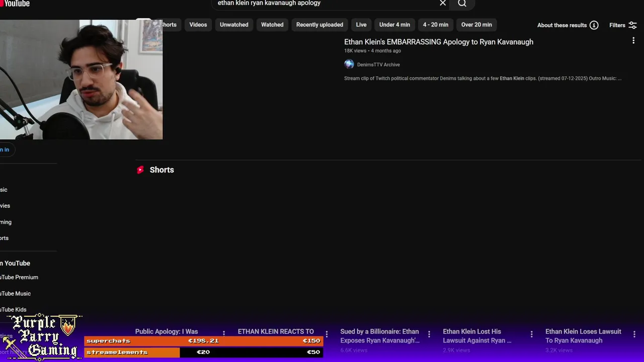Open the Filters sliders icon

[x=632, y=25]
